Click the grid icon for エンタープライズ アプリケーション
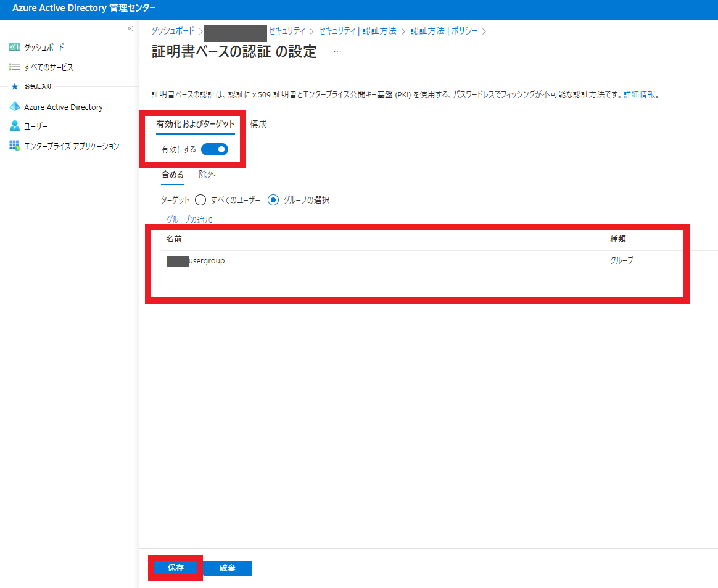The image size is (718, 588). 15,146
